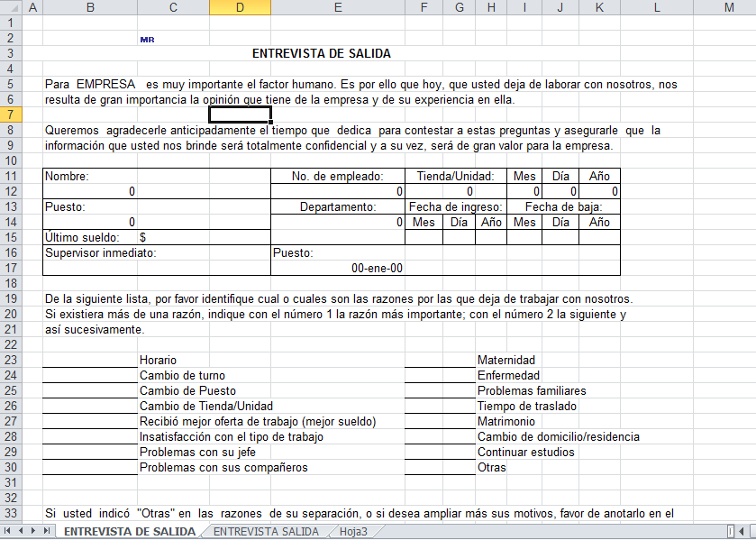Click the Problemas familiares text
The height and width of the screenshot is (540, 756).
pyautogui.click(x=532, y=391)
